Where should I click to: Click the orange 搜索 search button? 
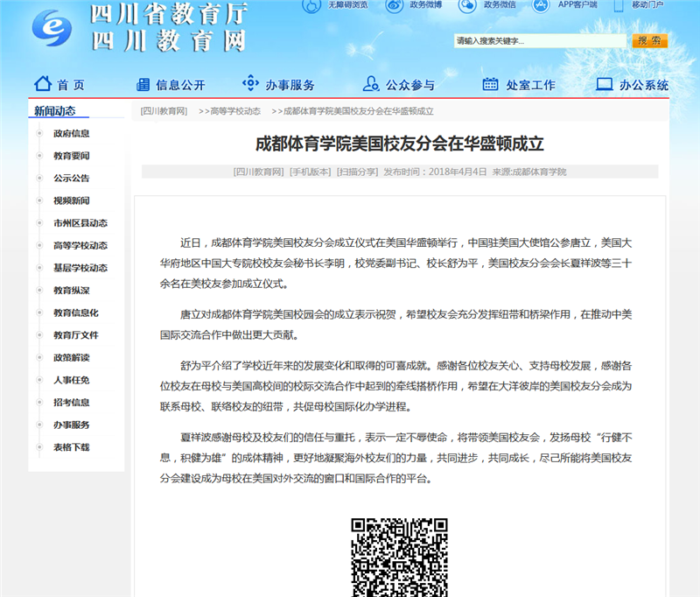pyautogui.click(x=650, y=40)
